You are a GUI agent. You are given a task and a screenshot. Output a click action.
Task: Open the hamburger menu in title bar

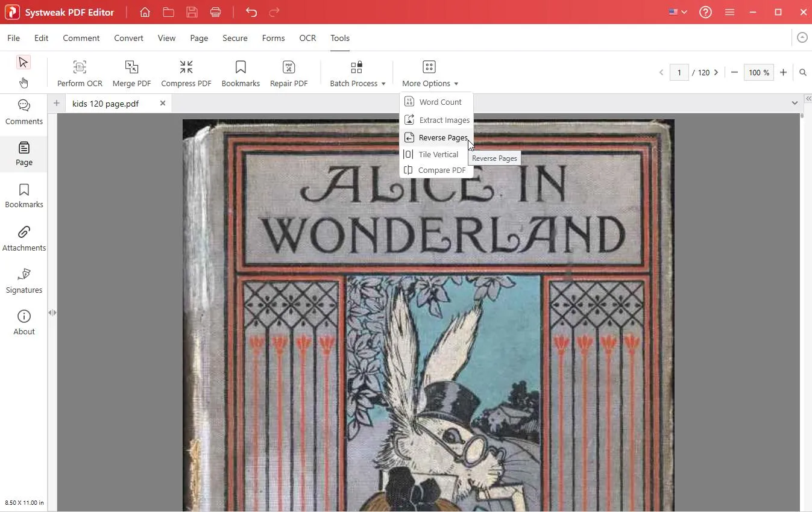tap(729, 12)
